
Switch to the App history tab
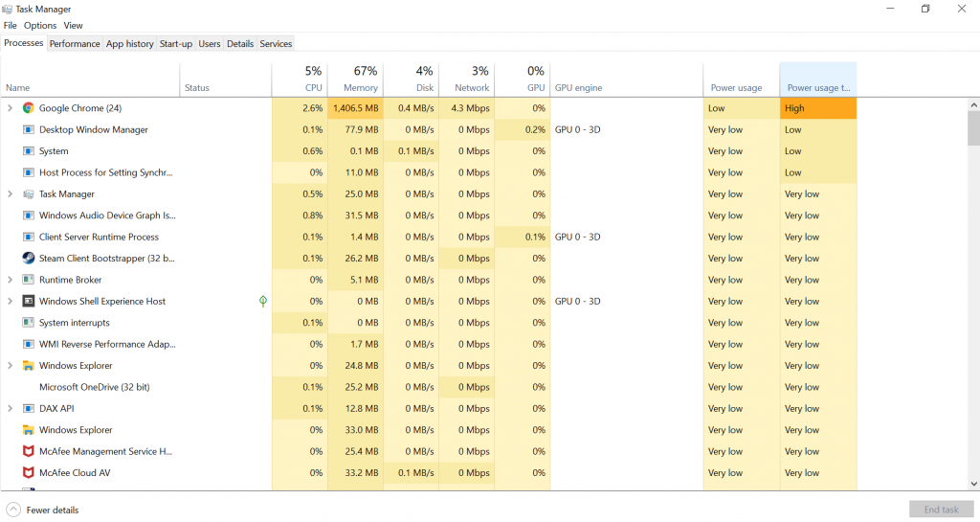129,44
